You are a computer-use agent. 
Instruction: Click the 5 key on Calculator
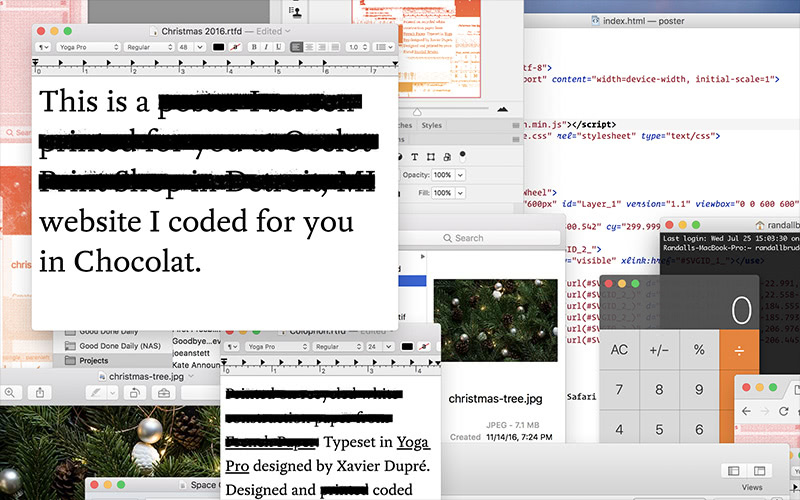tap(659, 430)
